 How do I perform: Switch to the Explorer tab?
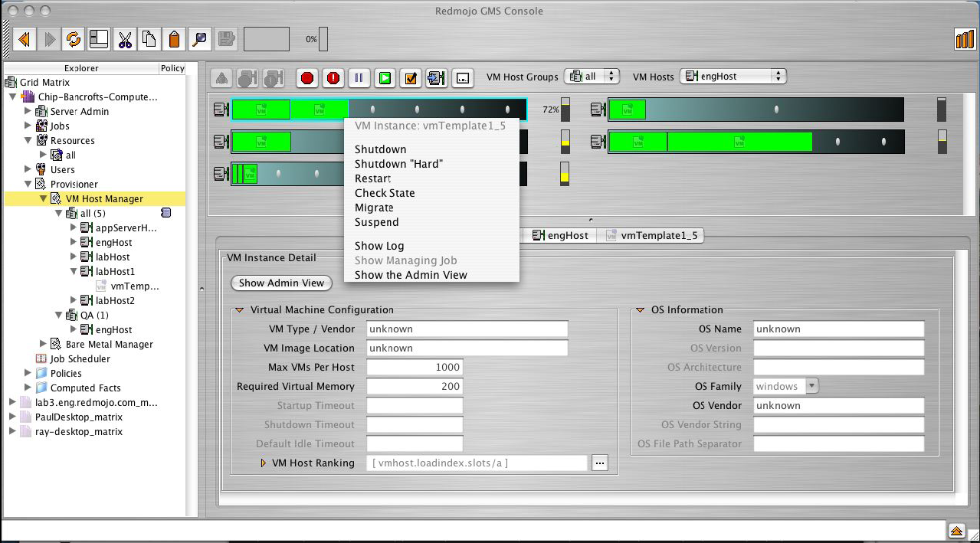tap(81, 68)
